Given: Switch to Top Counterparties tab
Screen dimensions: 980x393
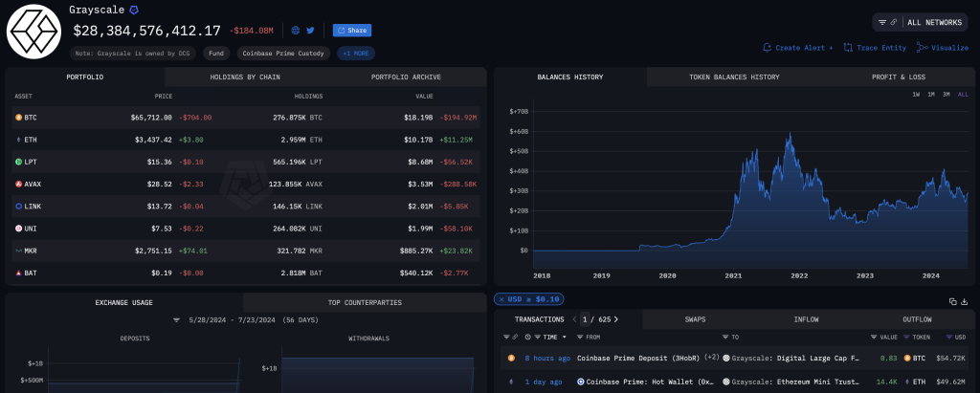Looking at the screenshot, I should click(365, 302).
